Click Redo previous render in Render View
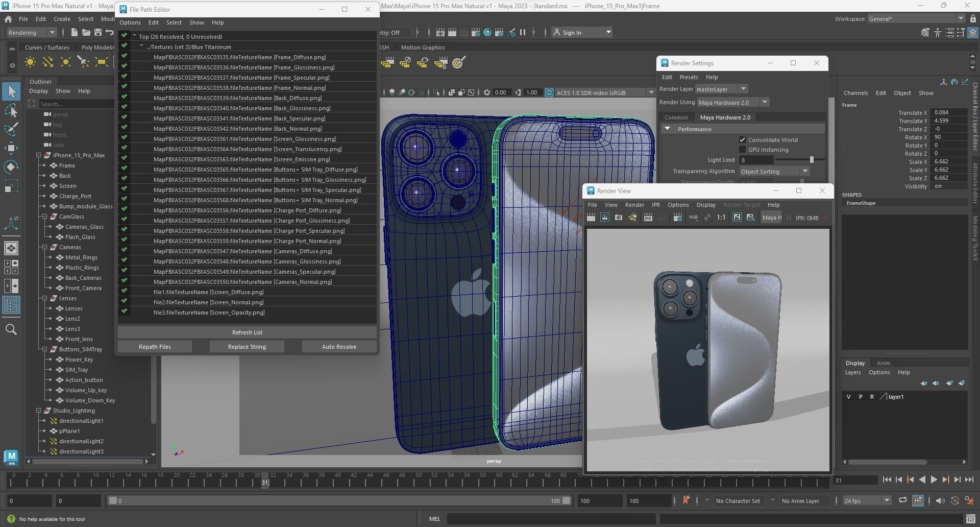Image resolution: width=980 pixels, height=527 pixels. [591, 218]
